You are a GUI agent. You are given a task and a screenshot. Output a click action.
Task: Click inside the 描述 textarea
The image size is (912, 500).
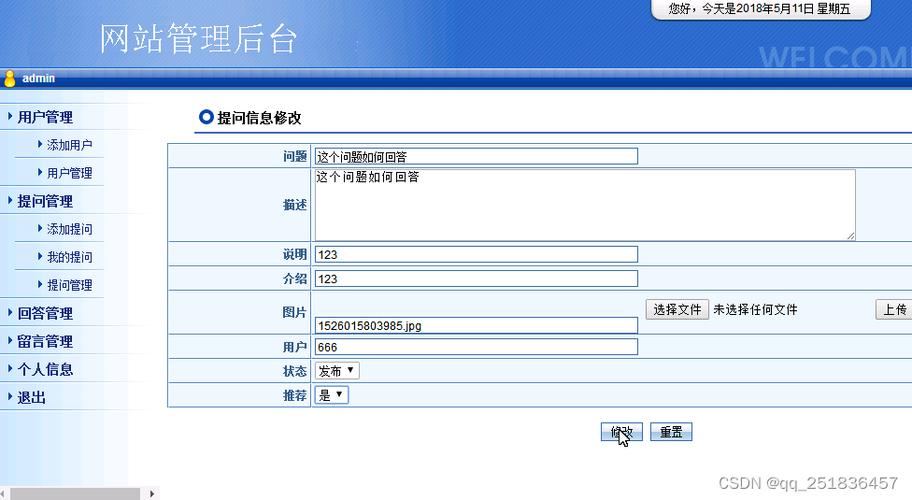[585, 205]
